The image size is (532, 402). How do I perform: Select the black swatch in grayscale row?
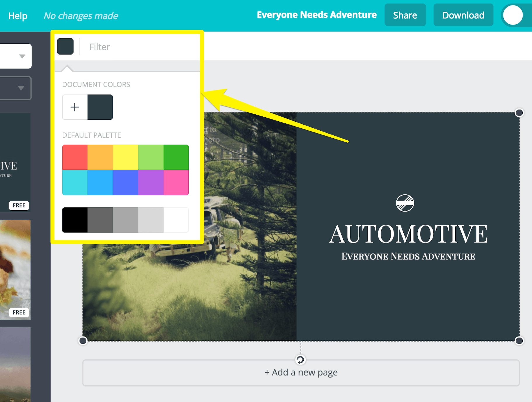(x=75, y=220)
